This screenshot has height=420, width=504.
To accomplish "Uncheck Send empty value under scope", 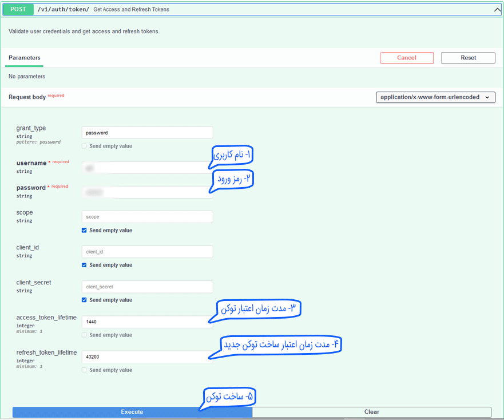I will 85,231.
